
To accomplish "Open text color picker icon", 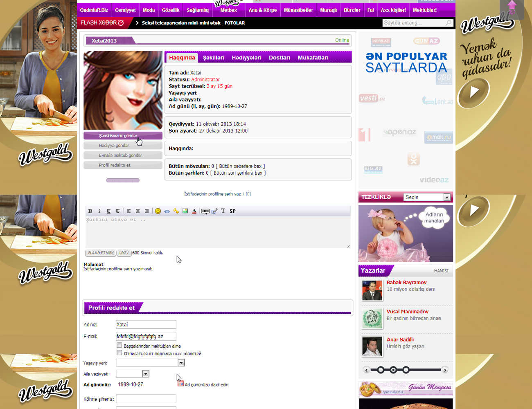I will (x=194, y=211).
